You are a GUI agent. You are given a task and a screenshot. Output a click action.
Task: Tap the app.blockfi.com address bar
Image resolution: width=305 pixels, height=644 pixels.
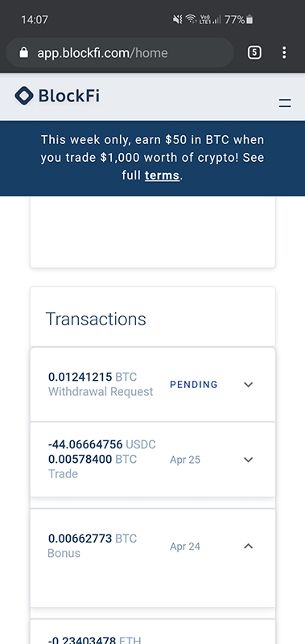tap(120, 52)
